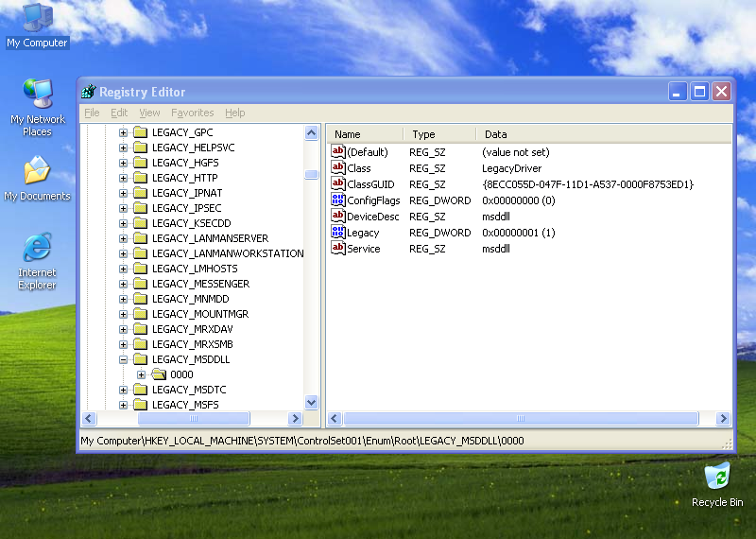Expand the LEGACY_MRXSMB key
The image size is (756, 539).
point(123,344)
